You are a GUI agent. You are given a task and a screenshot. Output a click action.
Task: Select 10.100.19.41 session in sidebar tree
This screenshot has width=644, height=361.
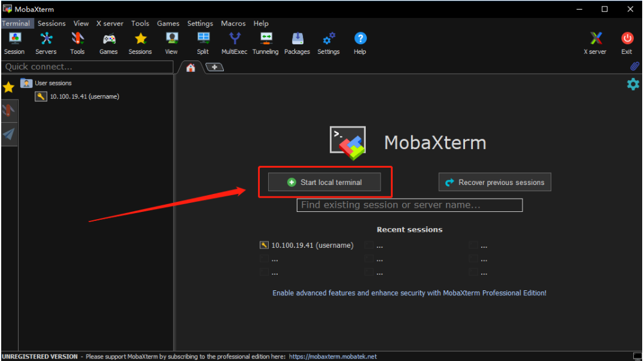tap(84, 96)
